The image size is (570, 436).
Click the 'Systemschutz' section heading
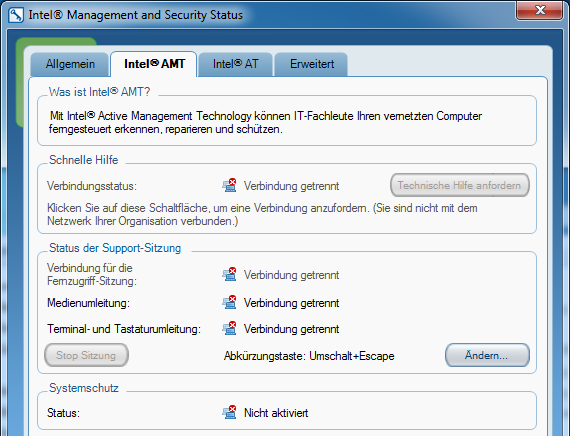(x=84, y=388)
